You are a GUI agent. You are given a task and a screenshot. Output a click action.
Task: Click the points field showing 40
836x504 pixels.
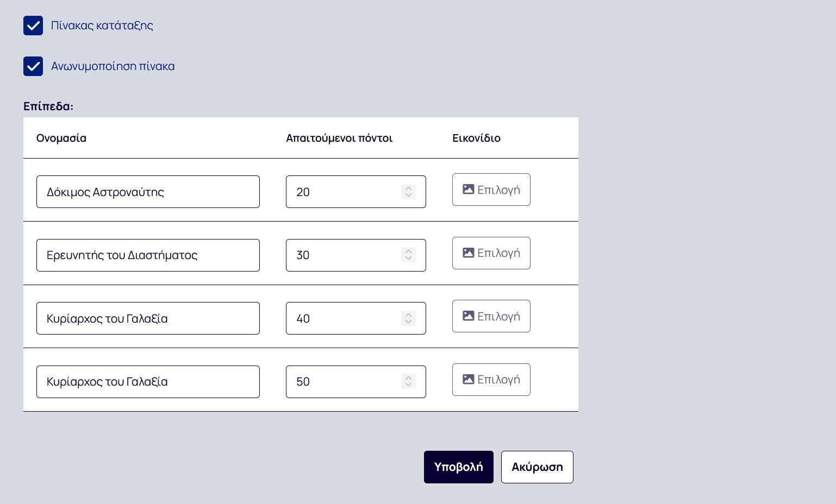tap(356, 318)
